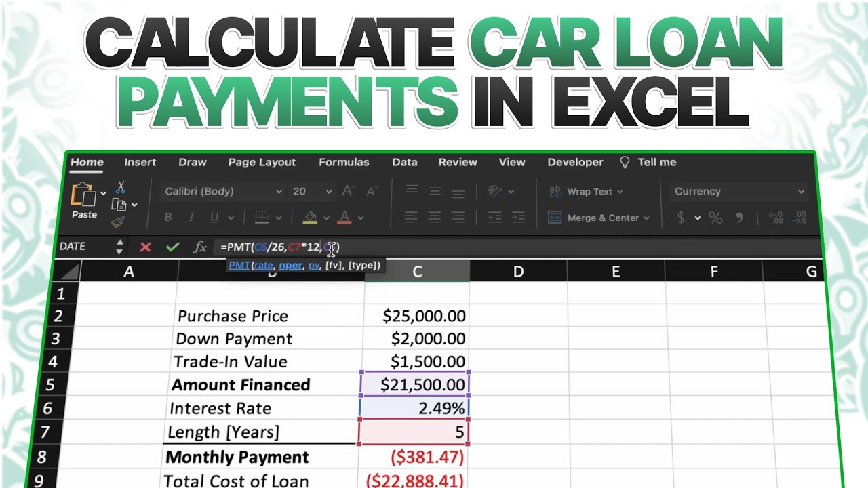Click the Font Color letter A
This screenshot has height=488, width=868.
344,218
